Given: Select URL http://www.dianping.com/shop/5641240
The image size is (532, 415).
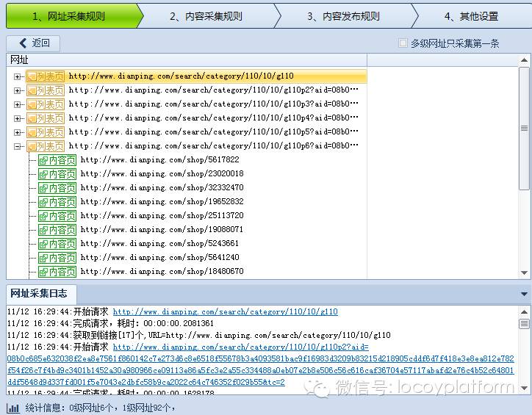Looking at the screenshot, I should (x=159, y=257).
